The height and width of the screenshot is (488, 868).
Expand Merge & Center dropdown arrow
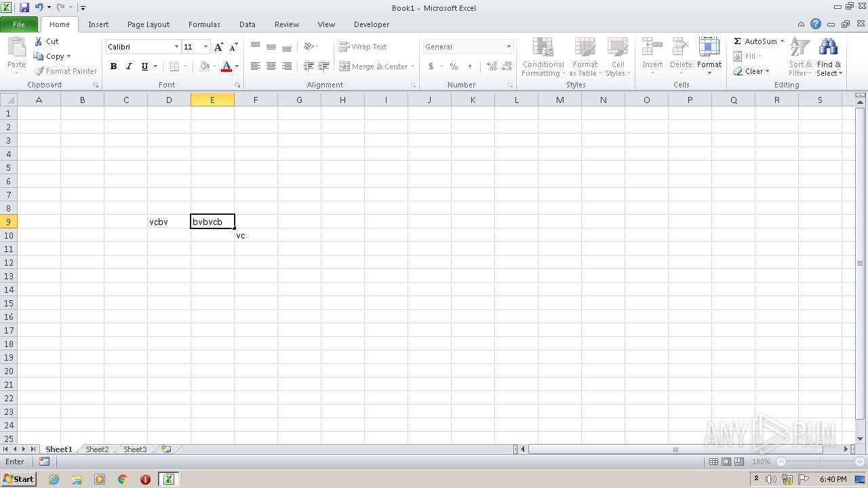pyautogui.click(x=412, y=66)
